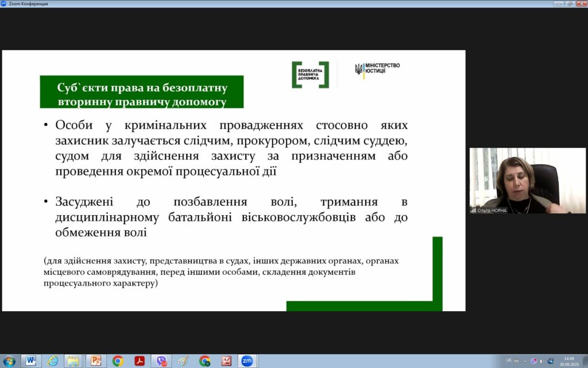Viewport: 588px width, 368px height.
Task: Switch to PowerPoint in taskbar
Action: (95, 361)
